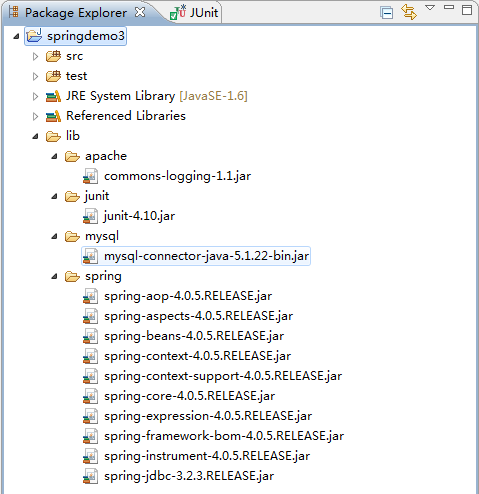Toggle Link with Editor icon
This screenshot has width=479, height=494.
409,12
